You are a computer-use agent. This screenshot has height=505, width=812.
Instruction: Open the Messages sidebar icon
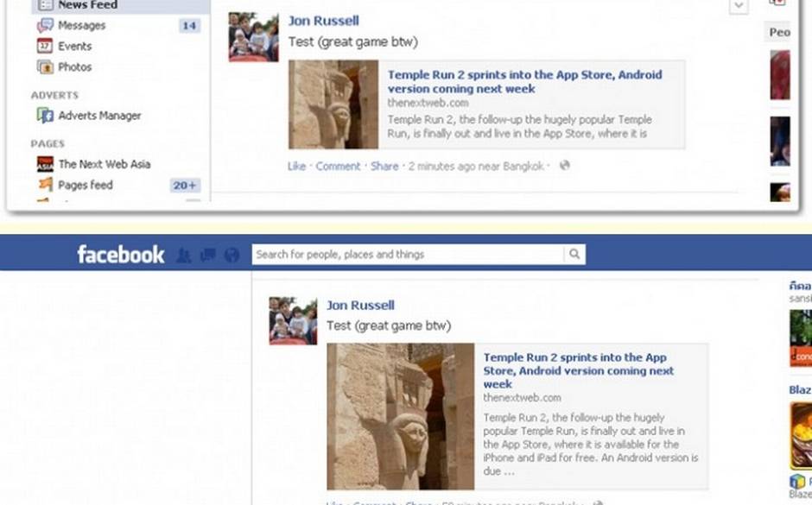click(45, 25)
